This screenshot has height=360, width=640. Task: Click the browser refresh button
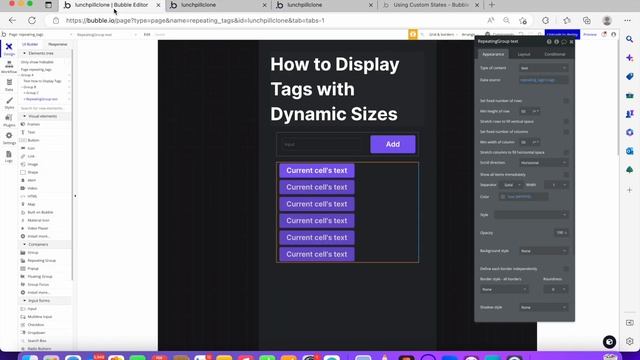click(x=32, y=20)
